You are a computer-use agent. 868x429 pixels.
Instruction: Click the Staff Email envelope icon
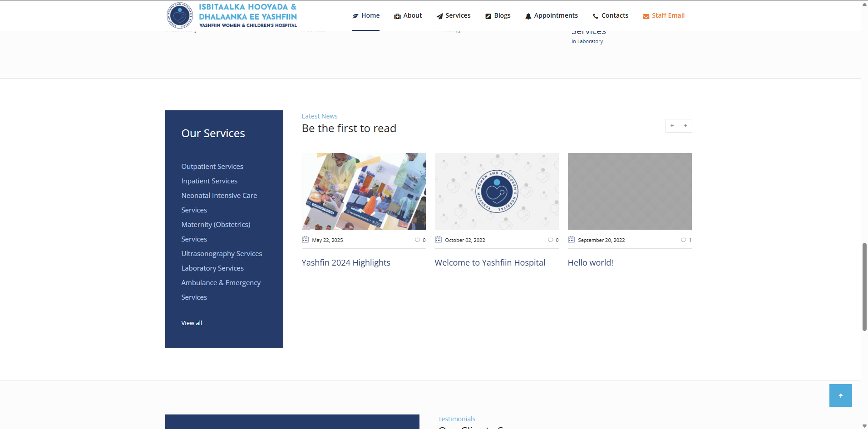click(x=646, y=16)
